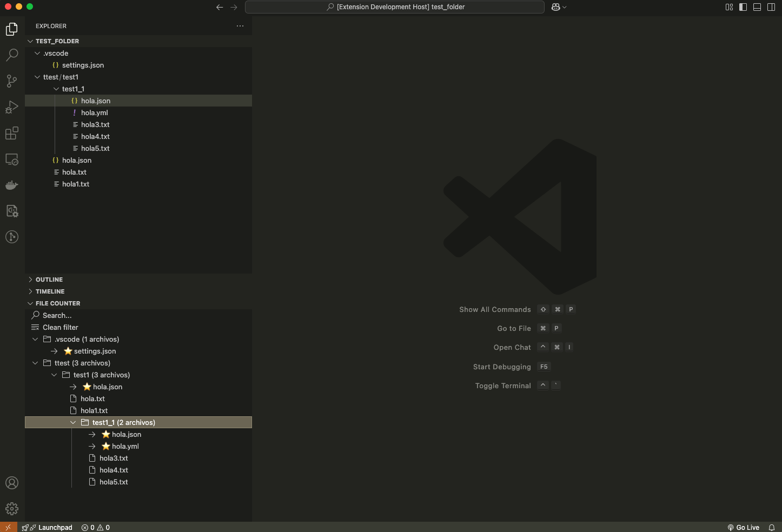The height and width of the screenshot is (532, 782).
Task: Open Explorer views and more actions menu
Action: (x=240, y=26)
